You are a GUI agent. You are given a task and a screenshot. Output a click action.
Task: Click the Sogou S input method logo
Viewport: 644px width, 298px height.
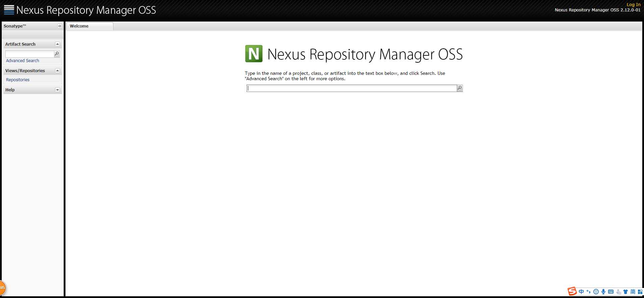coord(572,291)
